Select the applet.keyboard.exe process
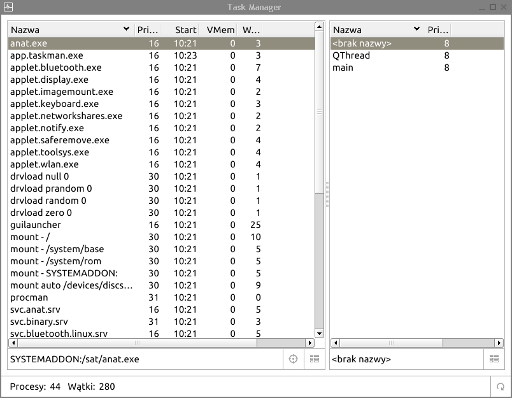The height and width of the screenshot is (398, 512). pos(161,104)
